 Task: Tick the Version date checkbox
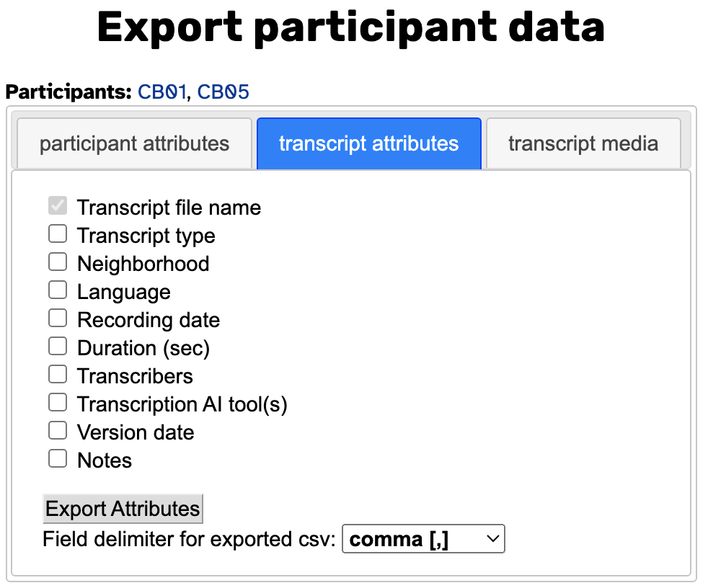point(58,430)
